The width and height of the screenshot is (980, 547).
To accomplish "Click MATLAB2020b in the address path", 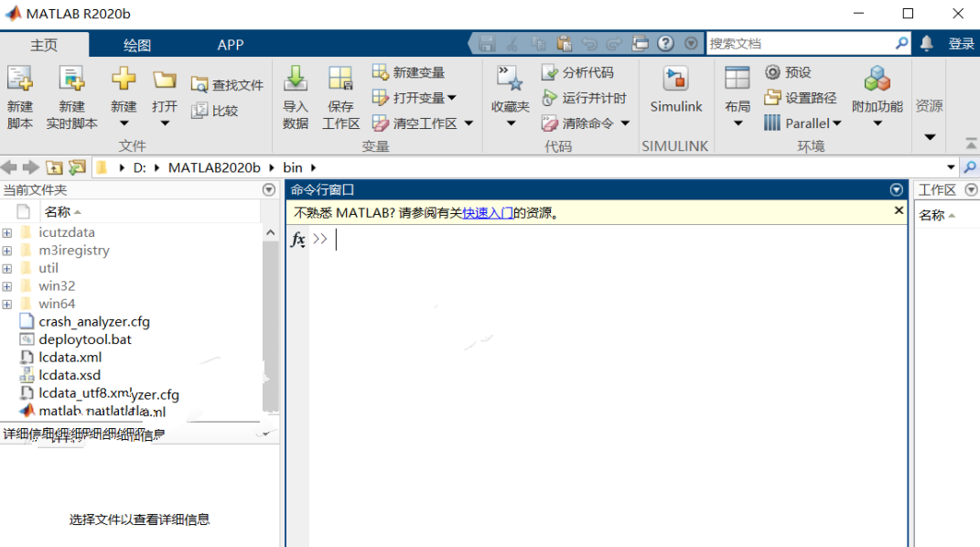I will pyautogui.click(x=214, y=167).
